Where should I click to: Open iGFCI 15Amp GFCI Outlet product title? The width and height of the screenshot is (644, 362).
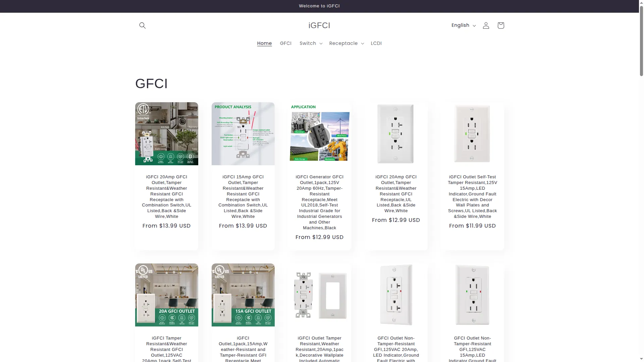[x=243, y=197]
